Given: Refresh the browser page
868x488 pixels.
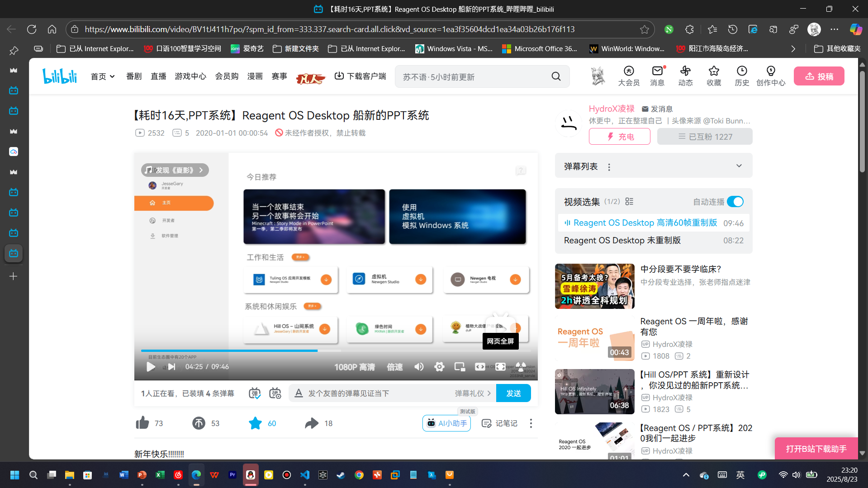Looking at the screenshot, I should coord(32,29).
